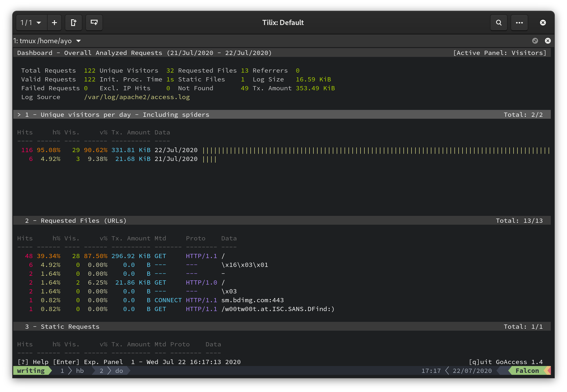Click the add terminal right icon
This screenshot has width=567, height=392.
click(73, 23)
